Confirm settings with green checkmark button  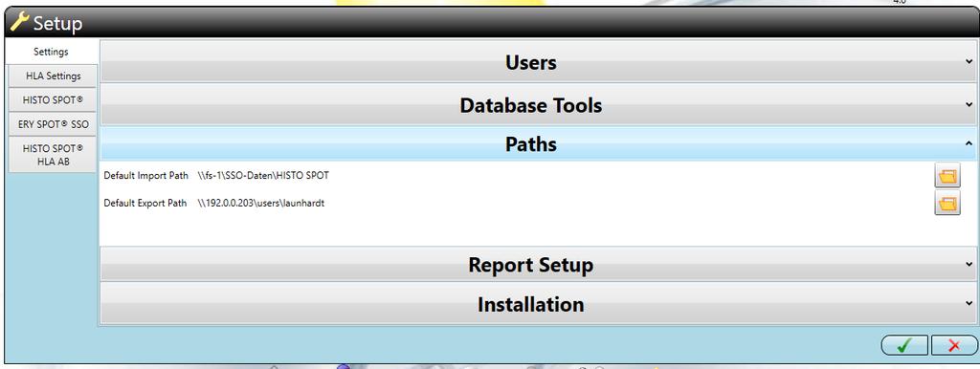[x=904, y=345]
